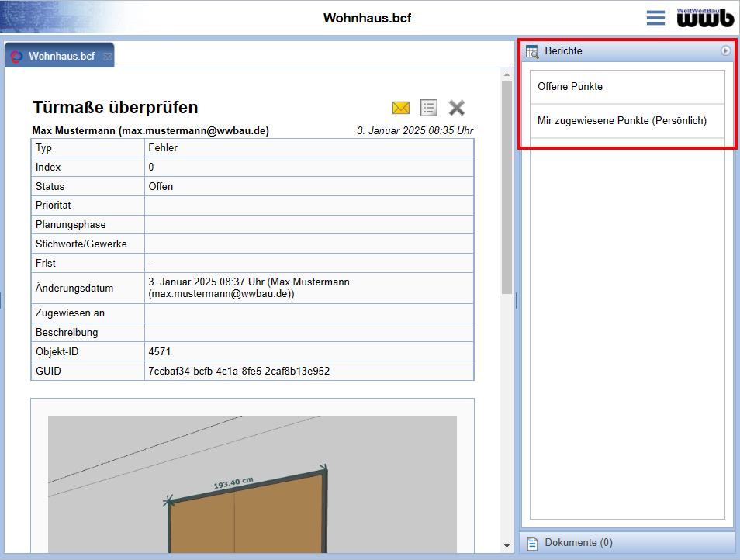Open Mir zugewiesene Punkte (Persönlich) report
This screenshot has width=740, height=560.
tap(627, 121)
